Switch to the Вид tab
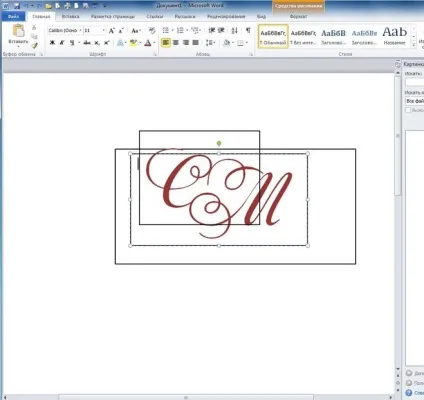 coord(261,16)
